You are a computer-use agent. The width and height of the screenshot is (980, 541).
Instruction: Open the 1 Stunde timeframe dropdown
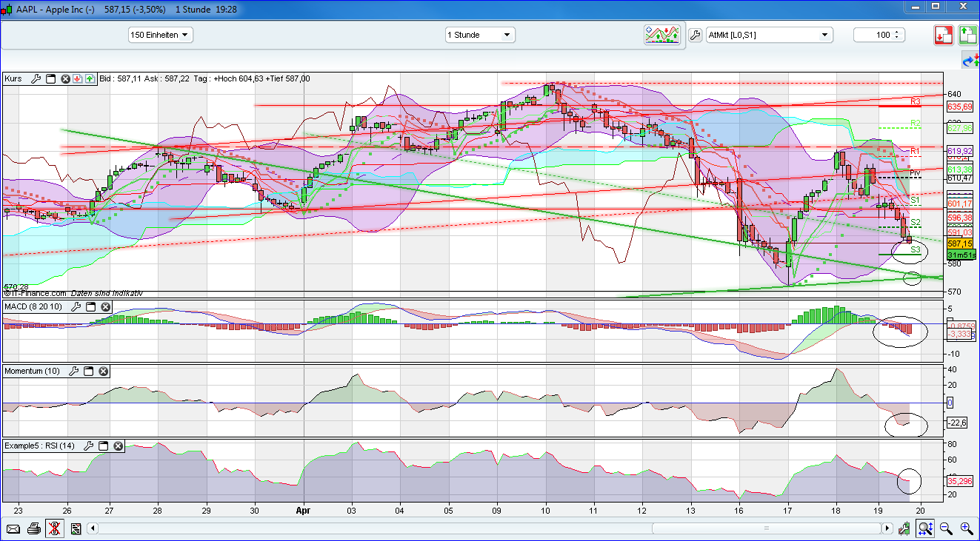pos(479,34)
